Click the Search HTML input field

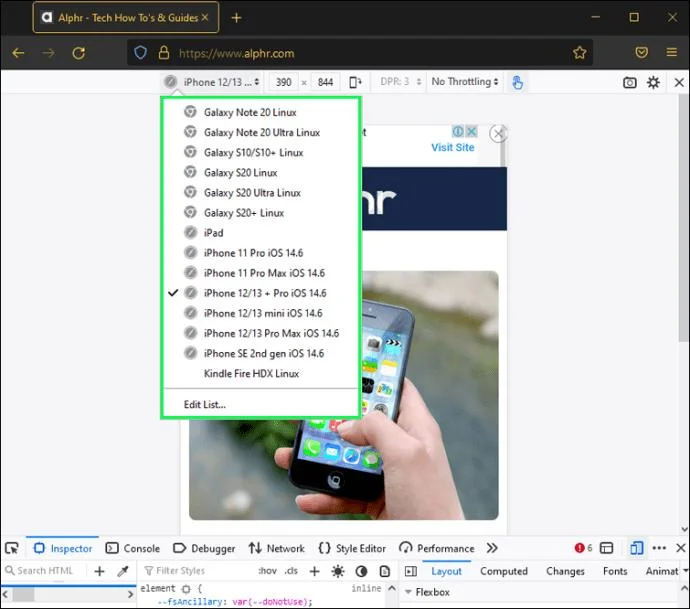[45, 571]
